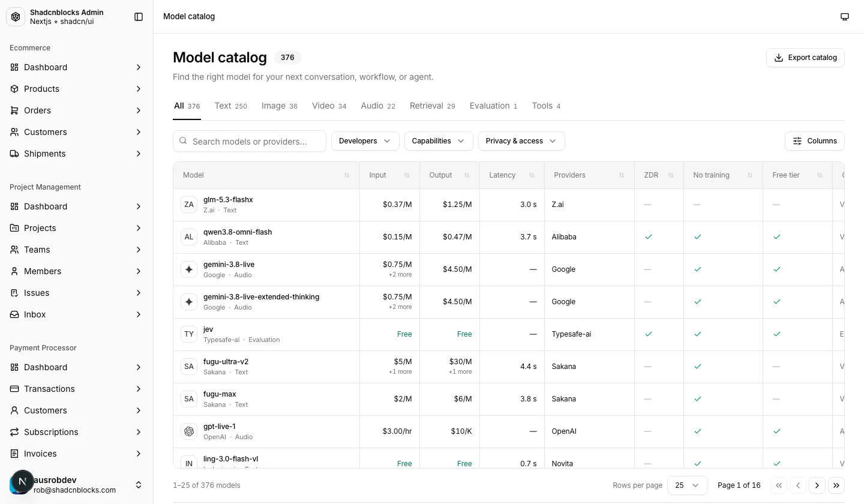Click the AL avatar for qwen3.8-omni-flash
Viewport: 864px width, 504px height.
point(189,237)
